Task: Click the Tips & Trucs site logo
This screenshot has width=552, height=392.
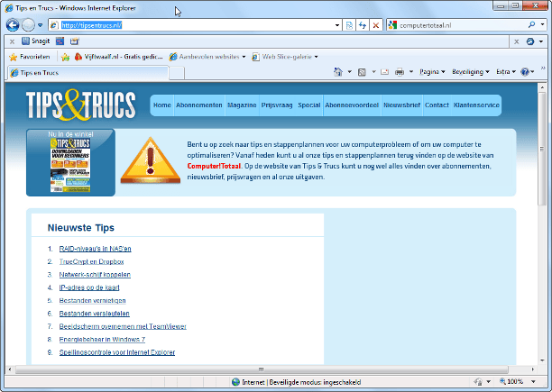Action: [x=80, y=105]
